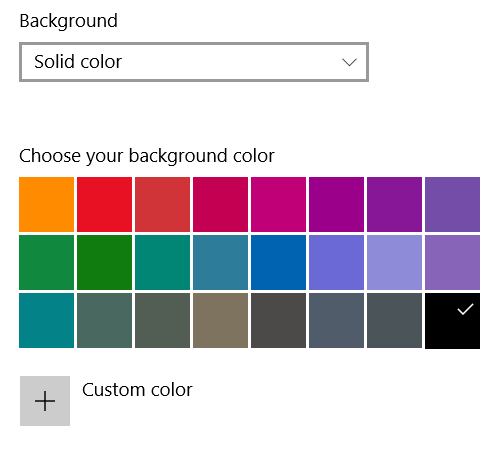The height and width of the screenshot is (449, 498).
Task: Pick the muted brick red swatch
Action: (x=162, y=204)
